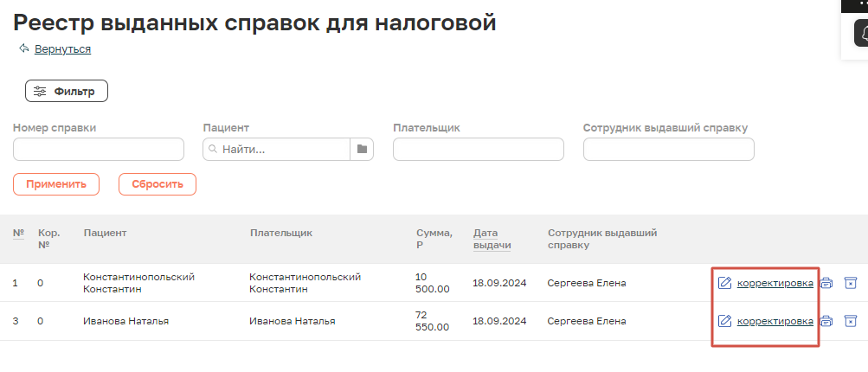
Task: Focus the Номер справки input field
Action: [x=99, y=150]
